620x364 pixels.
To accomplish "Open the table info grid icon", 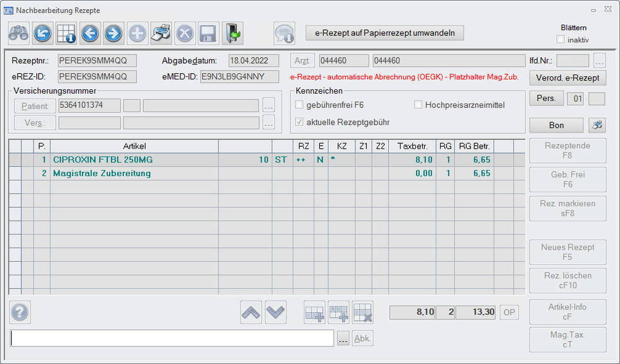I will coord(66,33).
